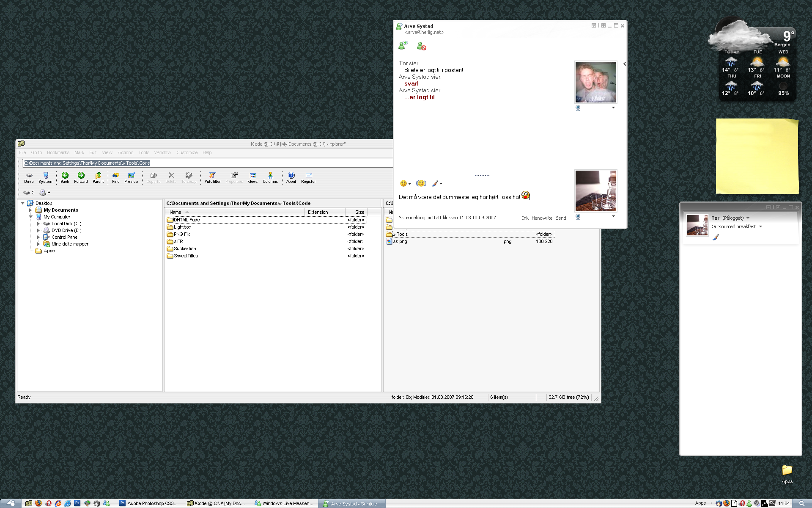Open options arrow under Arve's display picture
The height and width of the screenshot is (508, 812).
click(x=613, y=108)
